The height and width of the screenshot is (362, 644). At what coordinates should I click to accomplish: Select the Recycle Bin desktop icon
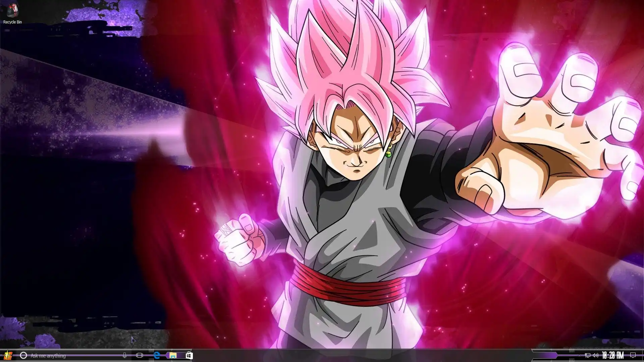[x=12, y=10]
